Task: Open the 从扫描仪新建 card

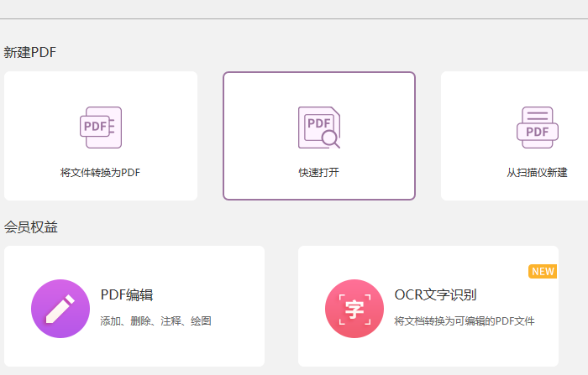Action: (x=514, y=136)
